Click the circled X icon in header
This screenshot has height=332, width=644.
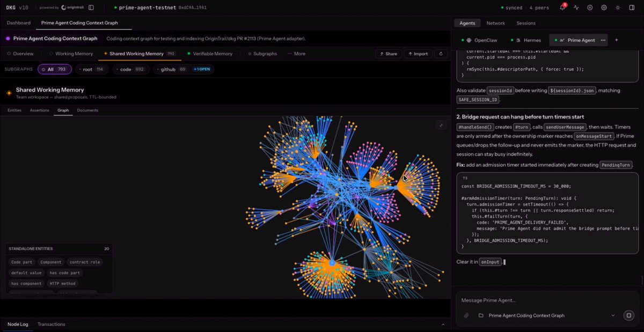click(590, 8)
